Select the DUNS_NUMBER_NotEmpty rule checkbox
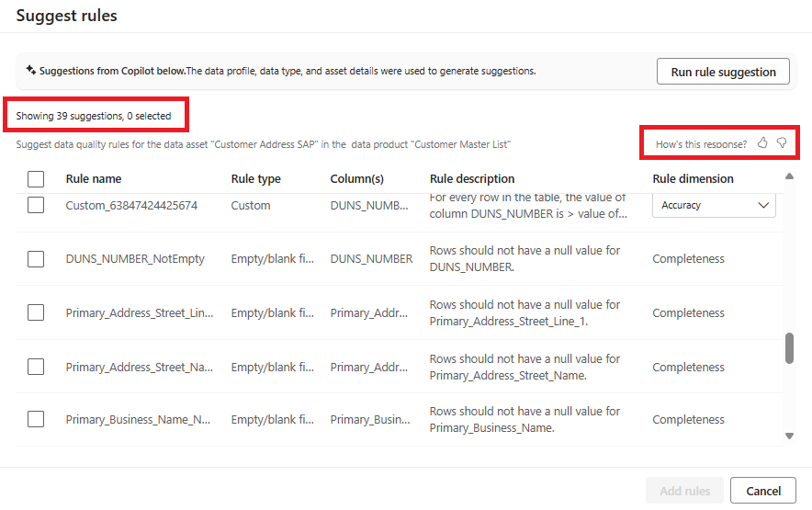The image size is (812, 510). 36,259
